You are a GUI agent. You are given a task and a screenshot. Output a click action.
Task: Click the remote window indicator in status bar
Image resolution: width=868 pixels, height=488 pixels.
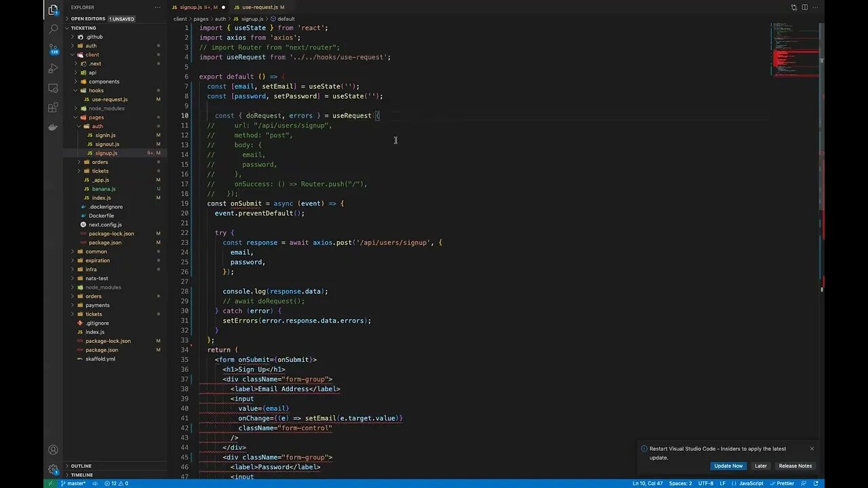coord(51,483)
